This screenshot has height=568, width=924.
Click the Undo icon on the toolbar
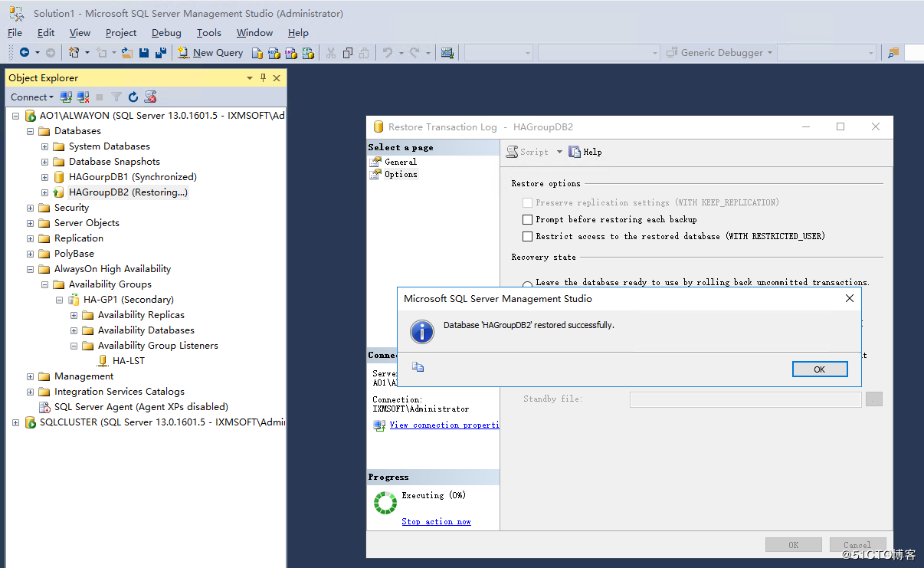tap(388, 52)
